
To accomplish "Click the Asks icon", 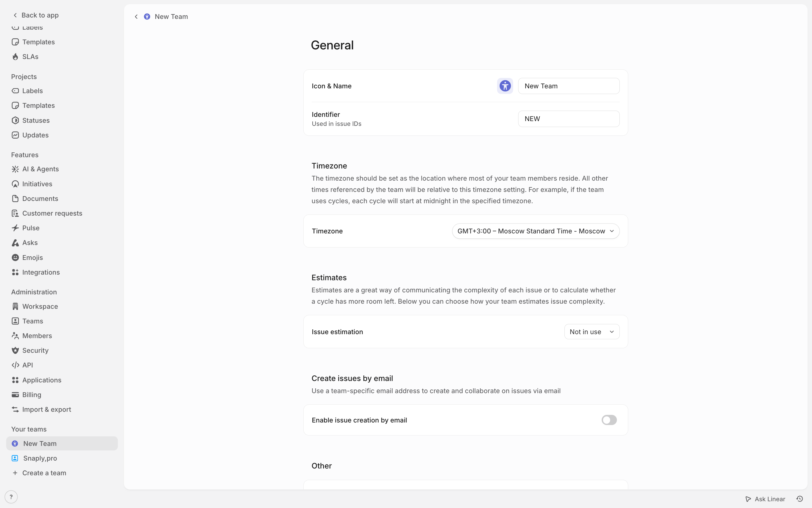I will tap(15, 243).
